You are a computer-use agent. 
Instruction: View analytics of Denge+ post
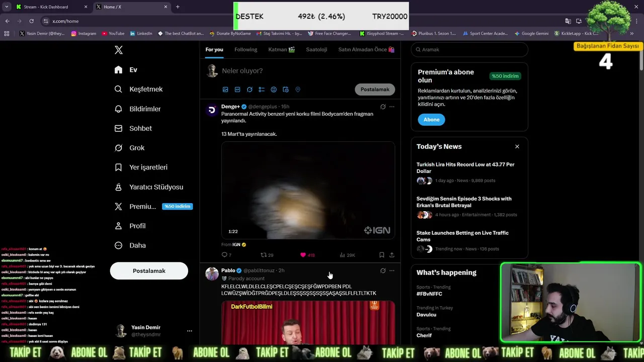(x=347, y=255)
